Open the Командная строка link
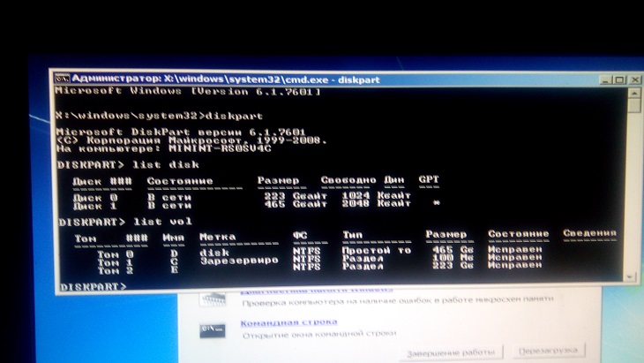Viewport: 644px width, 363px height. (x=276, y=323)
